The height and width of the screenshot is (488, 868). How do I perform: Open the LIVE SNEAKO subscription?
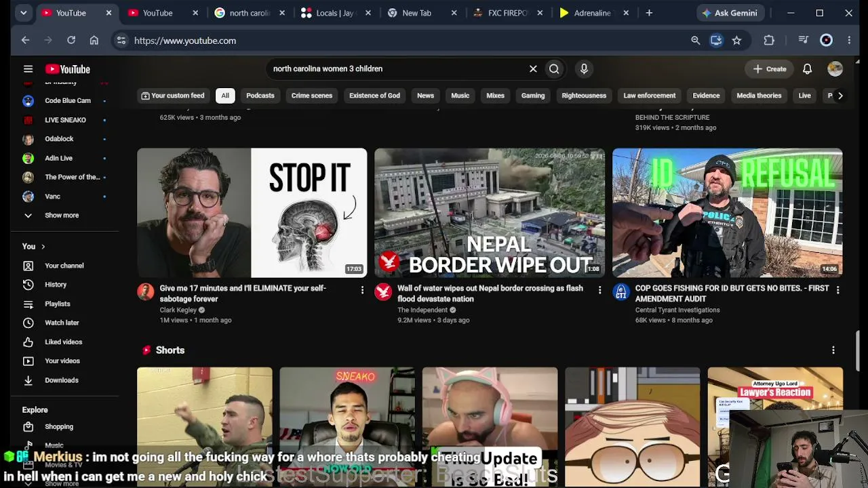pos(64,120)
